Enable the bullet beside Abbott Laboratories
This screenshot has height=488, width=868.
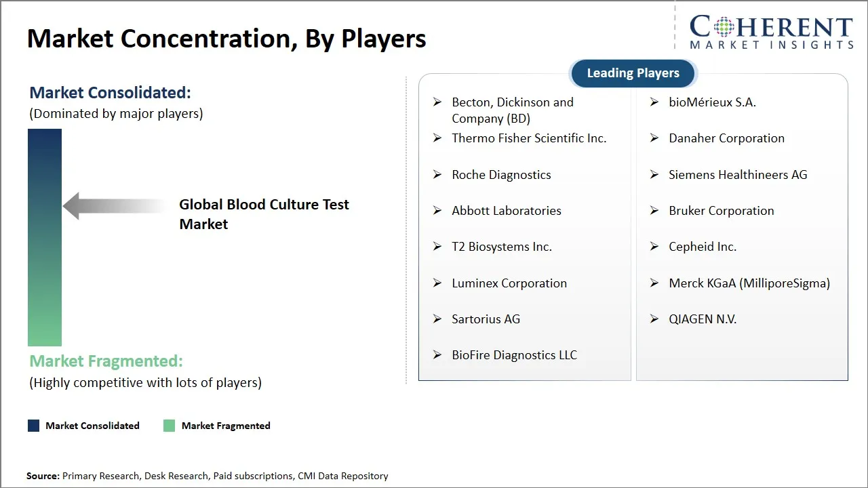click(x=437, y=211)
